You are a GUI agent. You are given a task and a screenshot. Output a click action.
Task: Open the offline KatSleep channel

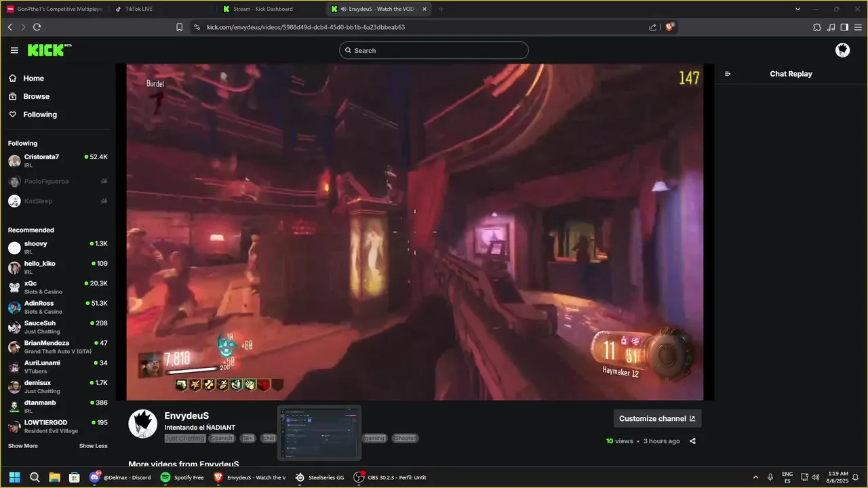pos(57,201)
